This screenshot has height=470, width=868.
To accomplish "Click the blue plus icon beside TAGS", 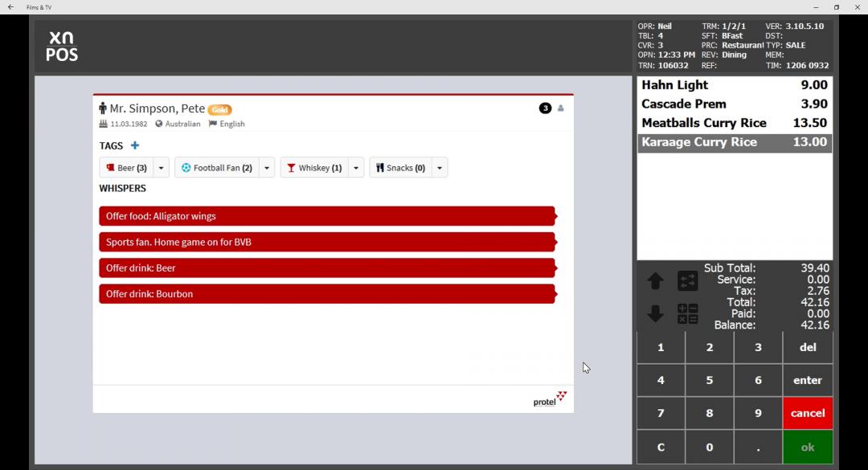I will [135, 145].
